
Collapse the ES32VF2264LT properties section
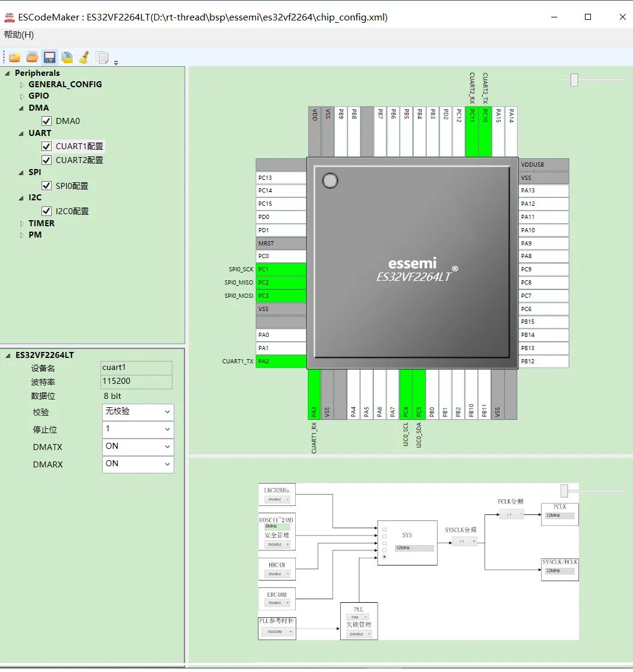pyautogui.click(x=8, y=356)
